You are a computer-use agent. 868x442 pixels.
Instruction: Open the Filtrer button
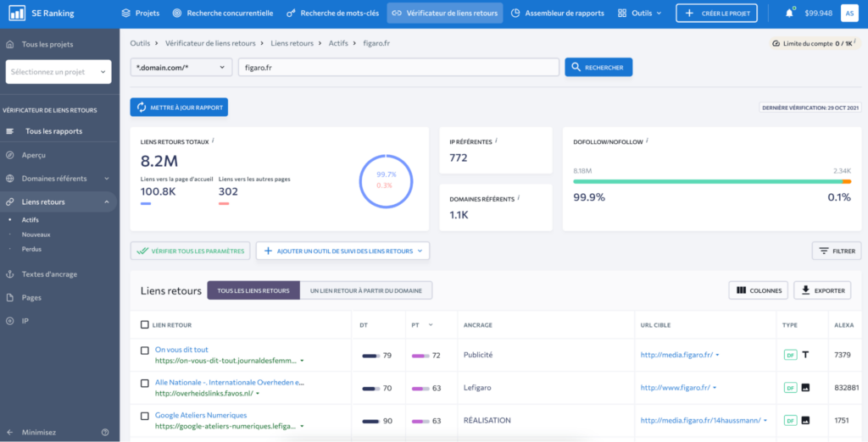tap(837, 251)
